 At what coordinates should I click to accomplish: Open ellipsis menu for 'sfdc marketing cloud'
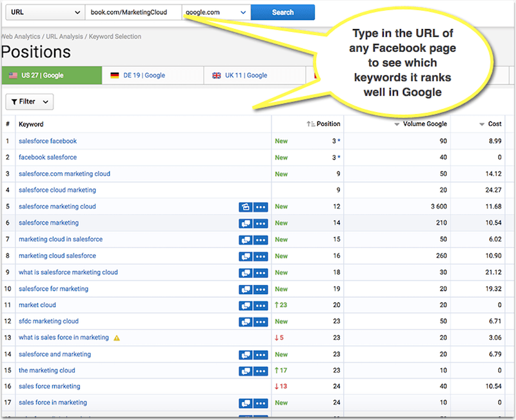(x=261, y=321)
